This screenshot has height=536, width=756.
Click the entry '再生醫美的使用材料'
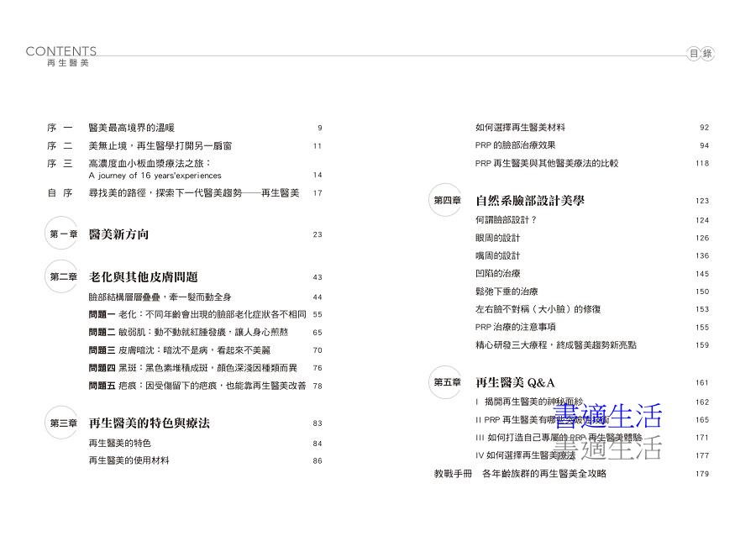pos(129,460)
